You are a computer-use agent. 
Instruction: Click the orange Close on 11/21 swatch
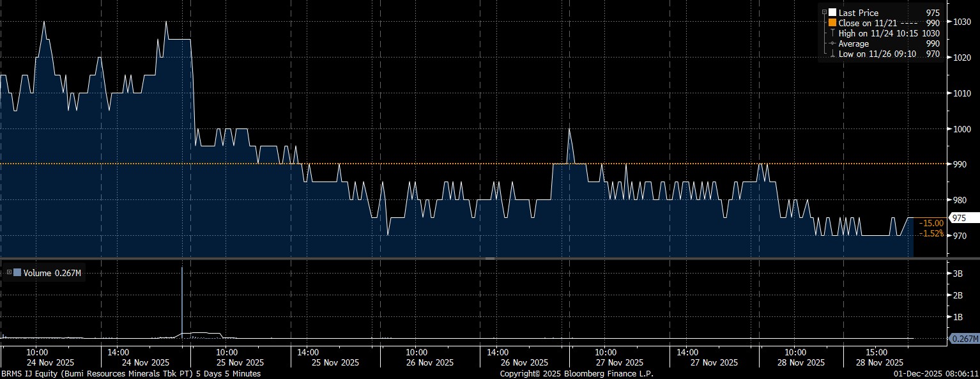(832, 23)
